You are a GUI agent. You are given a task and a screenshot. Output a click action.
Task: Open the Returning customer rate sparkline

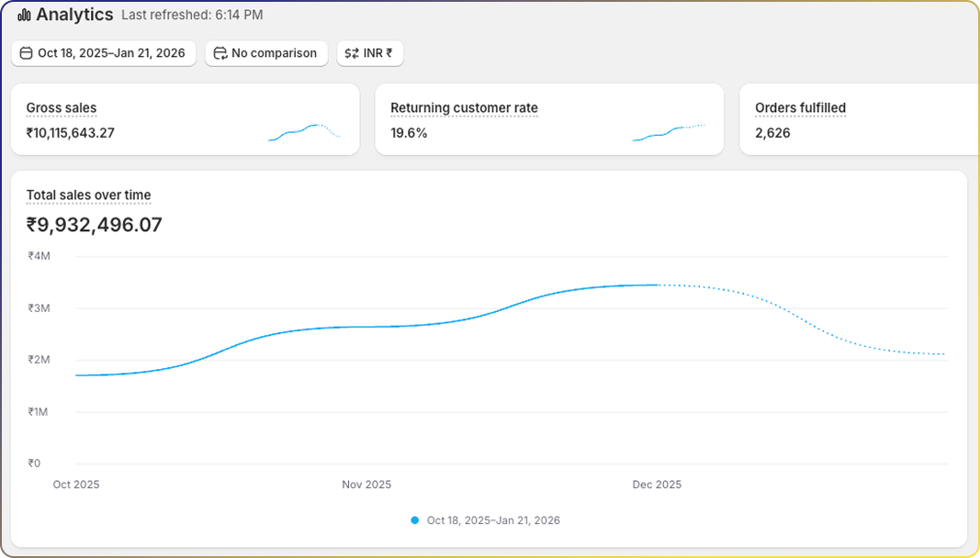click(669, 132)
